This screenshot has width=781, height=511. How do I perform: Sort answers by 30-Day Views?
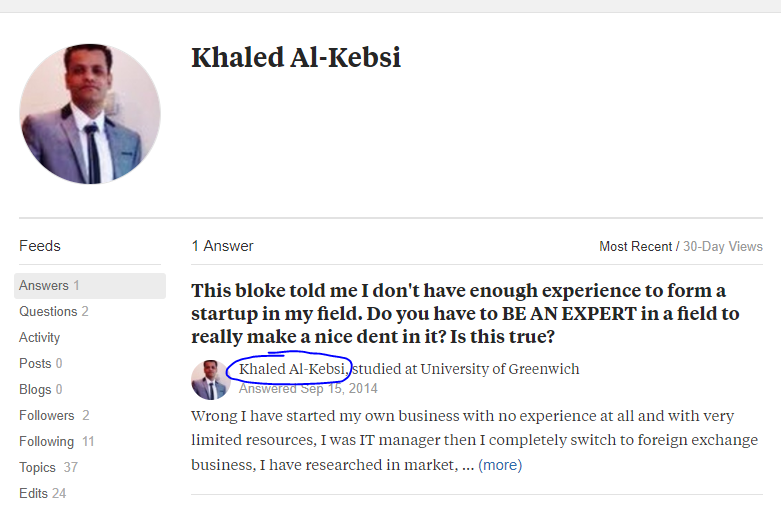click(x=723, y=246)
